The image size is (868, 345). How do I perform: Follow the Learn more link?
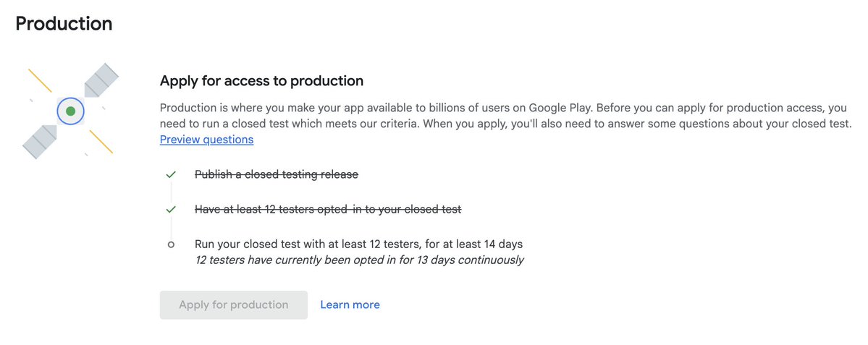coord(350,304)
